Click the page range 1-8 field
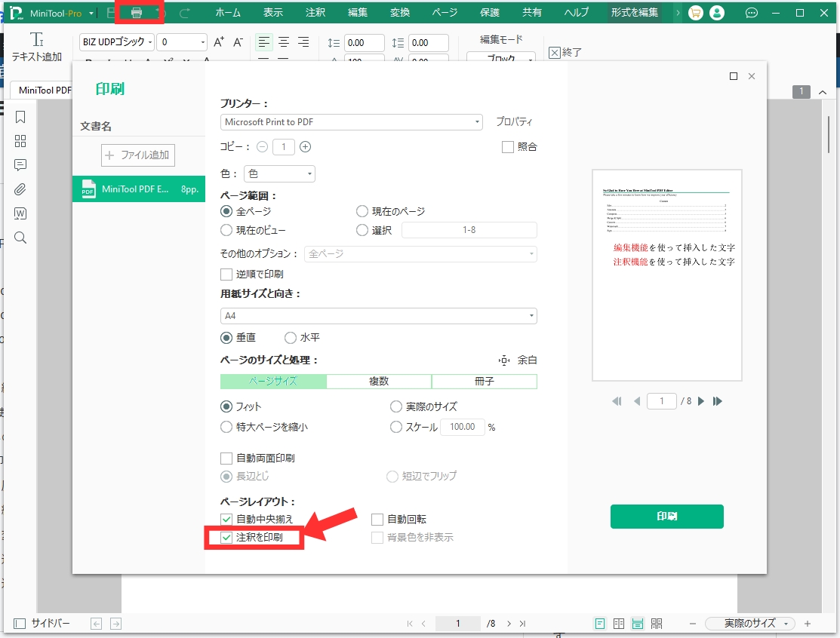 coord(469,230)
